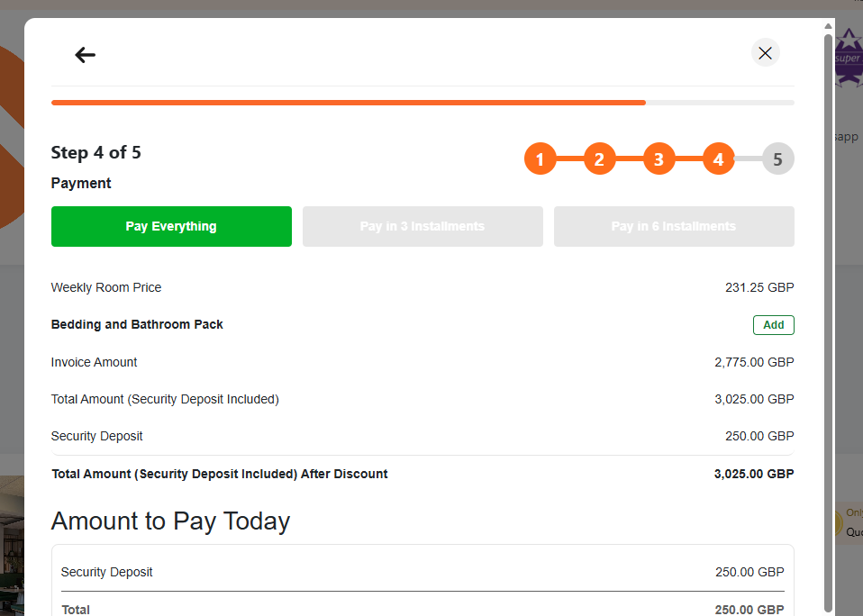863x616 pixels.
Task: Click the Weekly Room Price value
Action: (x=759, y=287)
